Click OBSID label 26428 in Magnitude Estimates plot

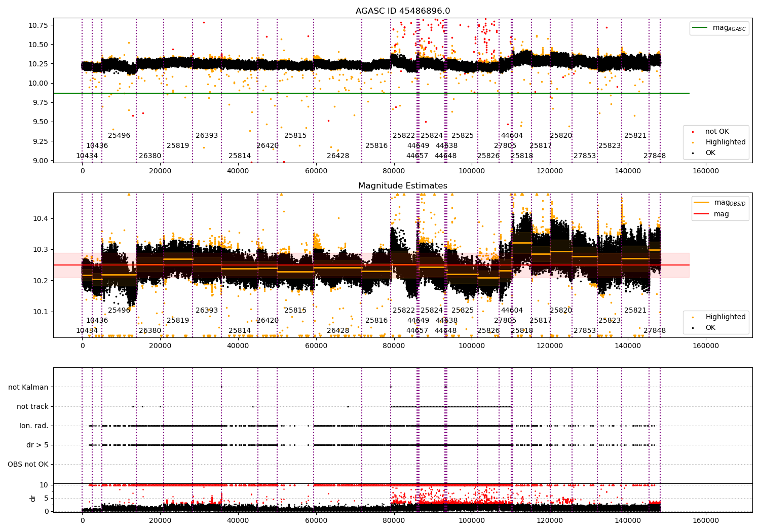pyautogui.click(x=338, y=331)
